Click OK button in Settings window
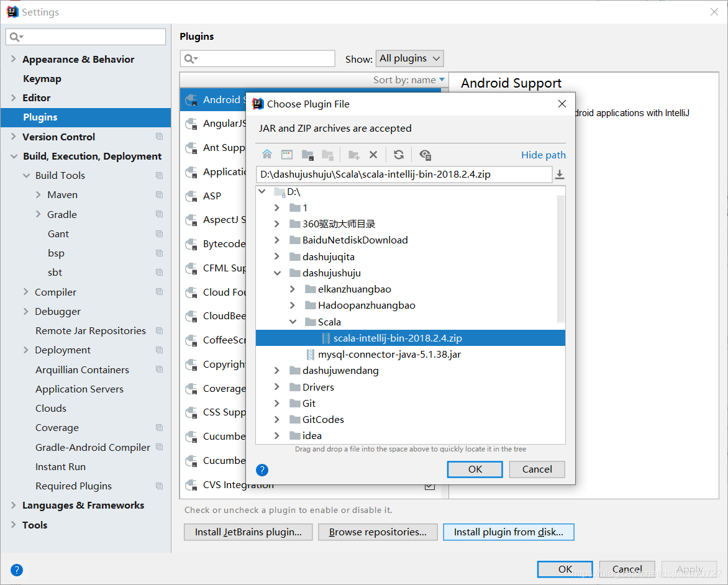This screenshot has height=585, width=728. coord(565,569)
